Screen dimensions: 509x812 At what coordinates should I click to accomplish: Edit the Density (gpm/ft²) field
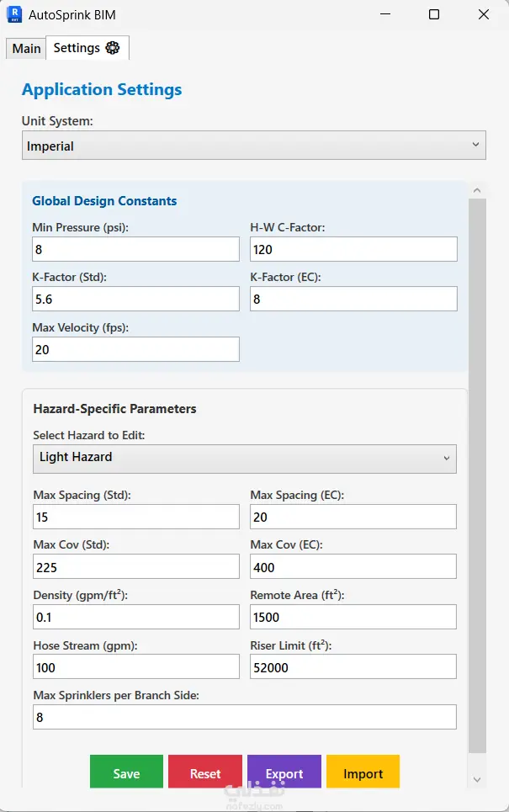136,617
